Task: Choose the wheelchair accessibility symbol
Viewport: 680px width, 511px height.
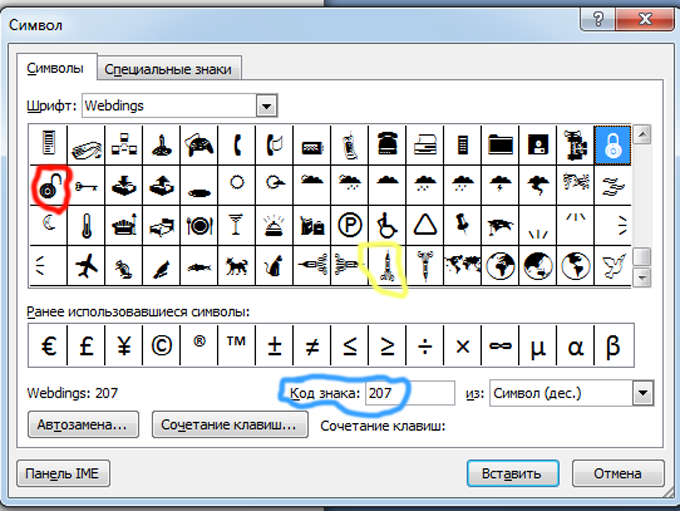Action: [x=387, y=226]
